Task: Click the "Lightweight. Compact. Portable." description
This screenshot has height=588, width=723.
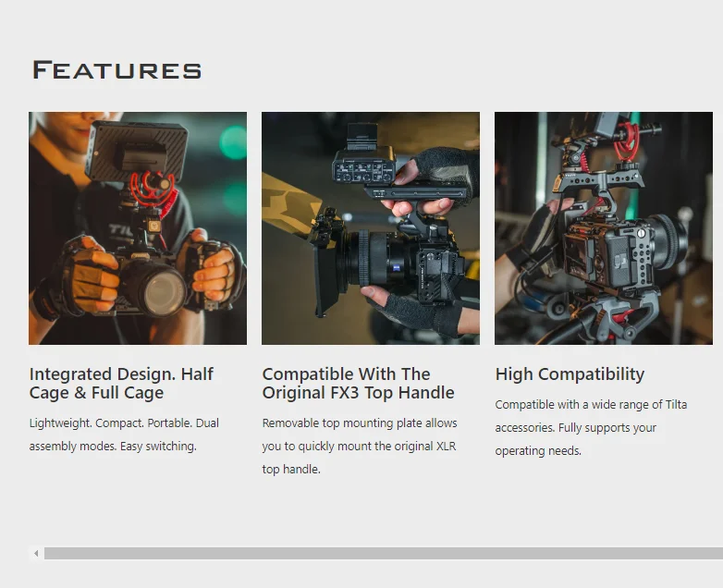Action: (x=124, y=435)
